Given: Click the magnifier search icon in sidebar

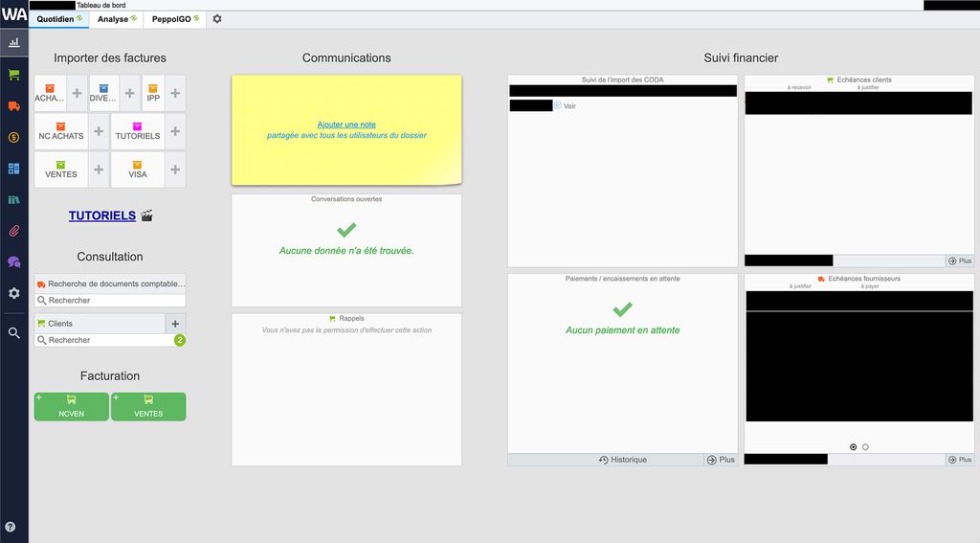Looking at the screenshot, I should (13, 333).
